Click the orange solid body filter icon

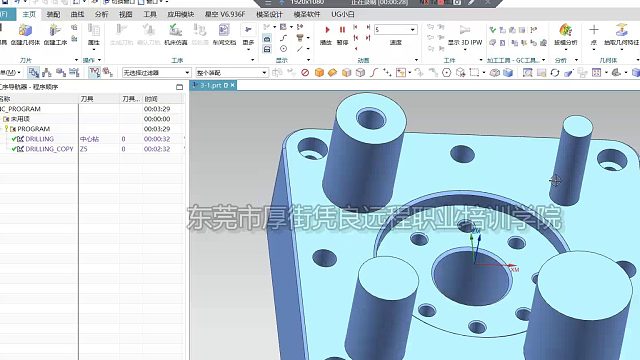click(x=319, y=73)
